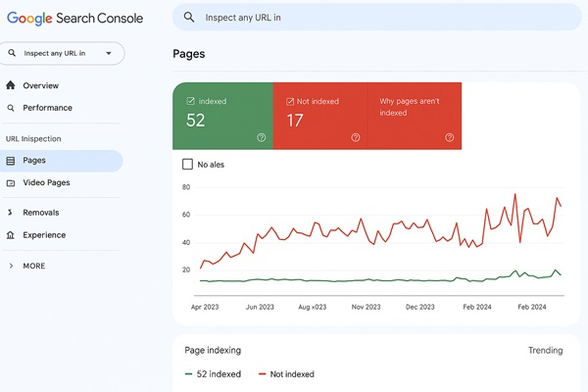Expand the MORE section in sidebar

pyautogui.click(x=11, y=266)
